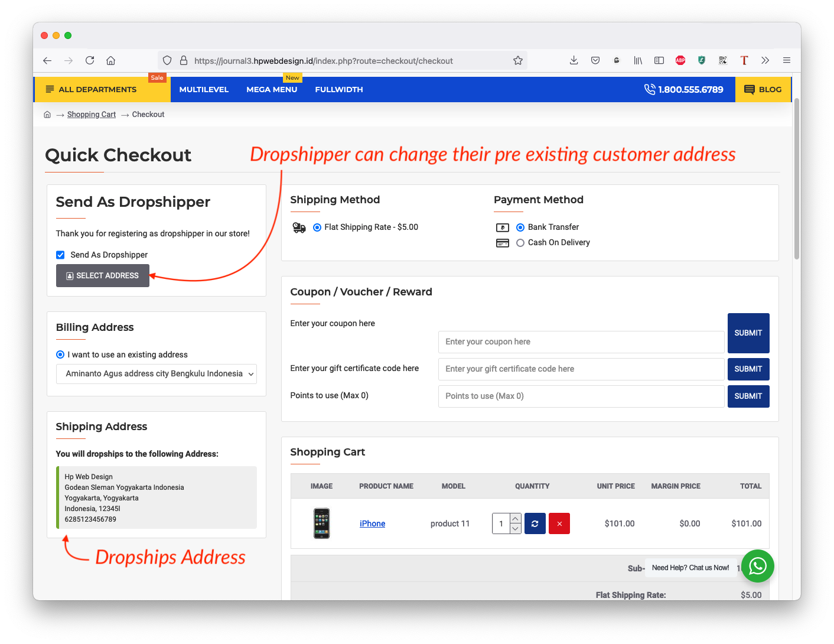834x644 pixels.
Task: Open the Fullwidth menu item
Action: 339,89
